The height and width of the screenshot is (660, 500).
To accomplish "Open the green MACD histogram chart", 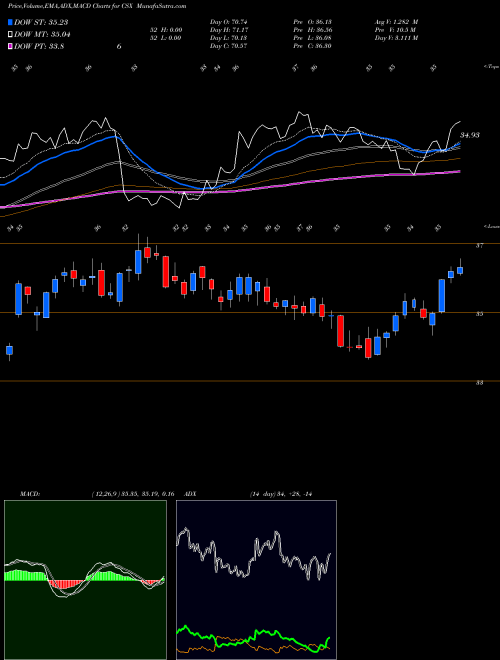I will pos(85,580).
